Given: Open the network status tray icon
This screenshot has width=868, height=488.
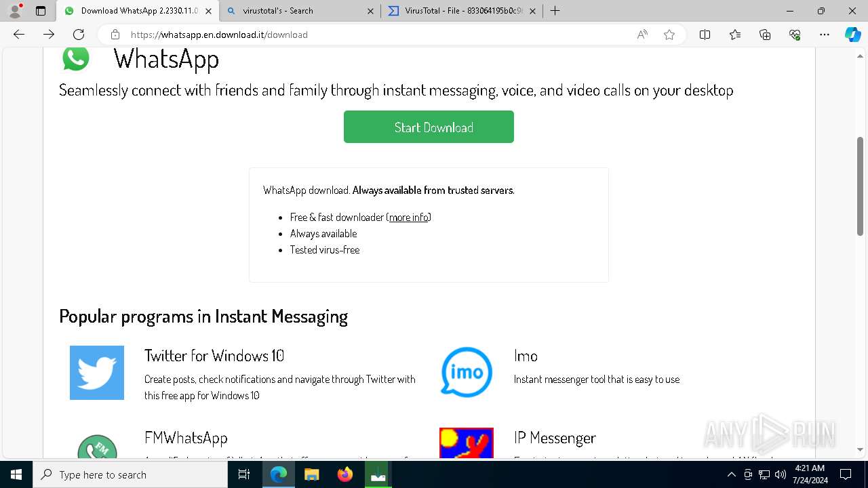Looking at the screenshot, I should [764, 474].
